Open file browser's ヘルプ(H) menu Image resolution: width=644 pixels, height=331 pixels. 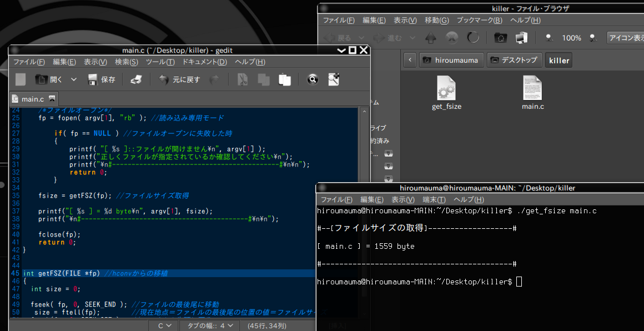pyautogui.click(x=525, y=20)
